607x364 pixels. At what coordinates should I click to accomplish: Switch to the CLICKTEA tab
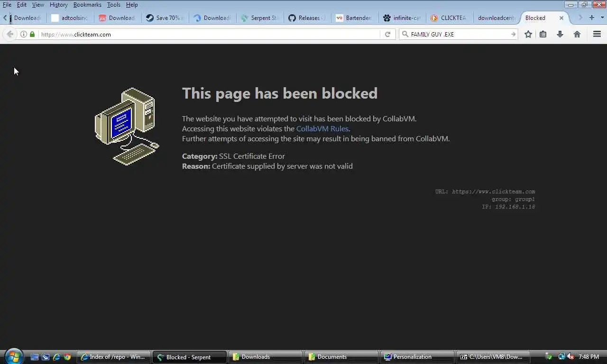449,18
